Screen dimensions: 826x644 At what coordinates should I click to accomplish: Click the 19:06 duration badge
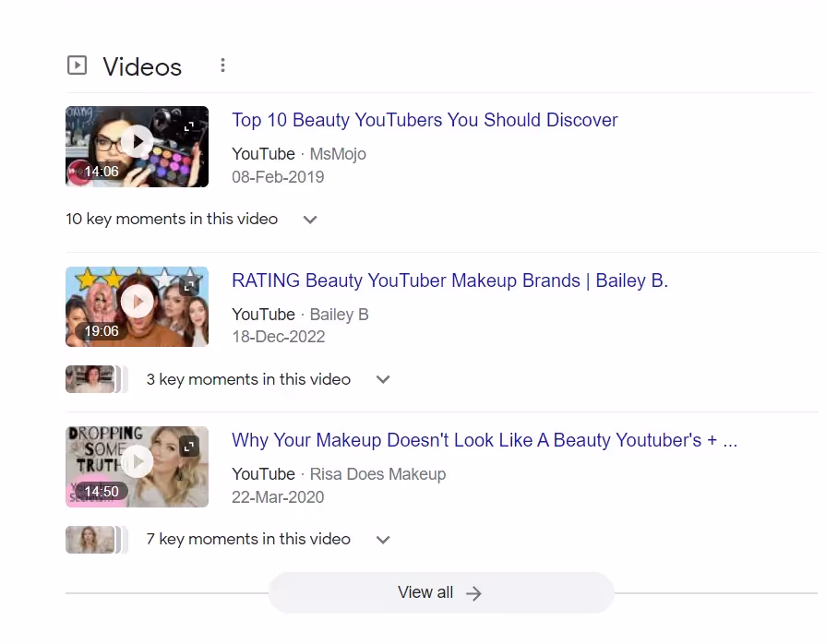coord(102,330)
